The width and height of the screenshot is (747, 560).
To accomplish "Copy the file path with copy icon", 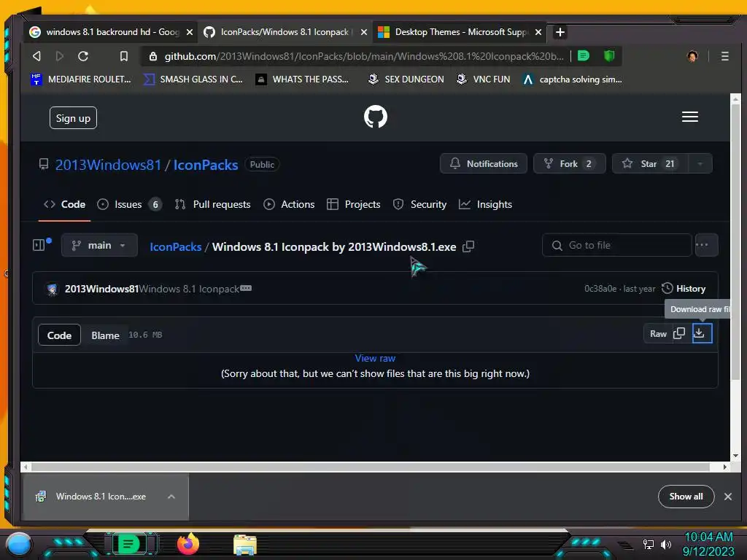I will click(468, 246).
